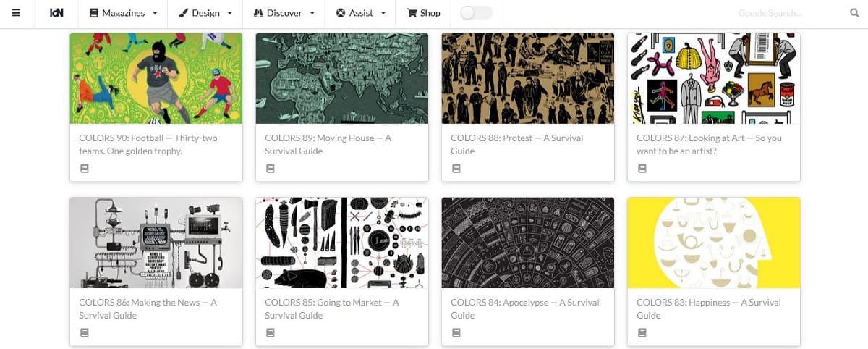This screenshot has width=868, height=349.
Task: Click book icon under COLORS 86 Making the News
Action: (85, 333)
